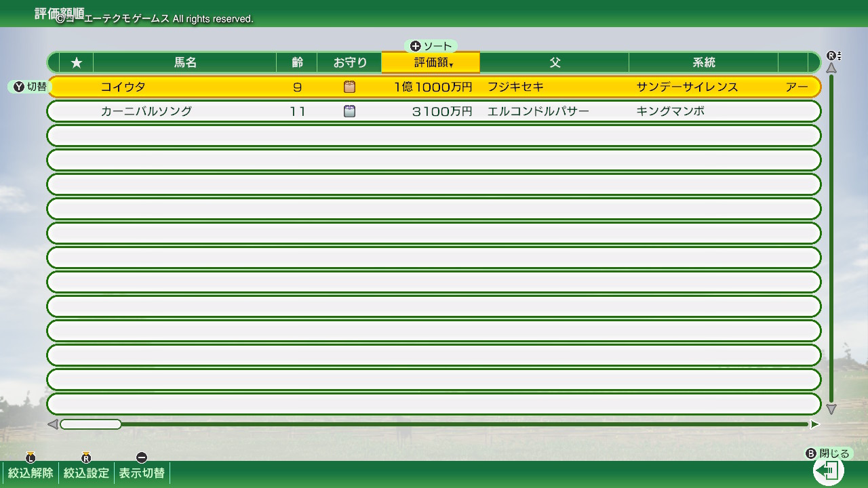The height and width of the screenshot is (488, 868).
Task: Sort by 馬名 column header
Action: coord(184,62)
